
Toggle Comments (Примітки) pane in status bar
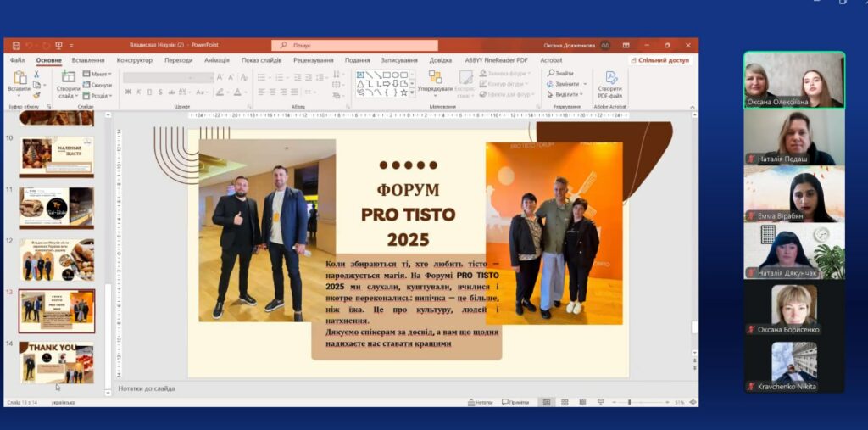pyautogui.click(x=515, y=402)
